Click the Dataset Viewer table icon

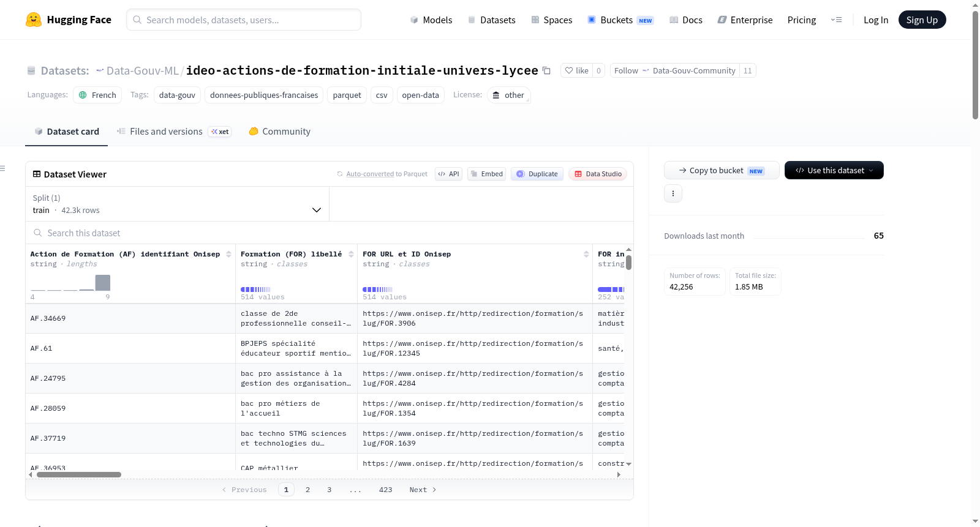point(37,174)
